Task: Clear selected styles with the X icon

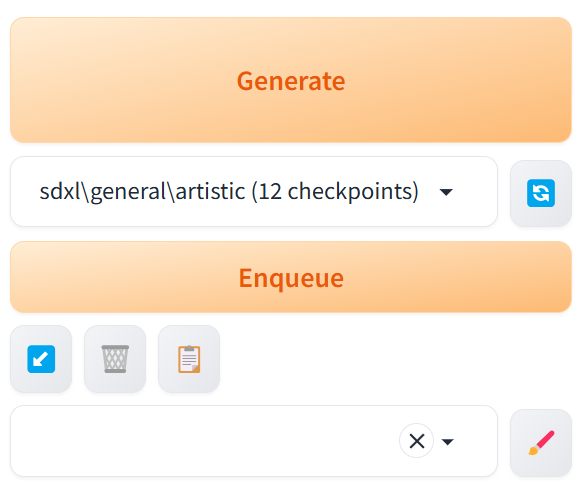Action: click(416, 441)
